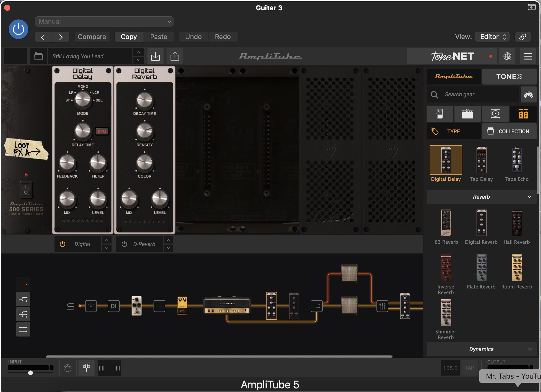The height and width of the screenshot is (392, 541).
Task: Go to previous preset arrow
Action: point(43,37)
